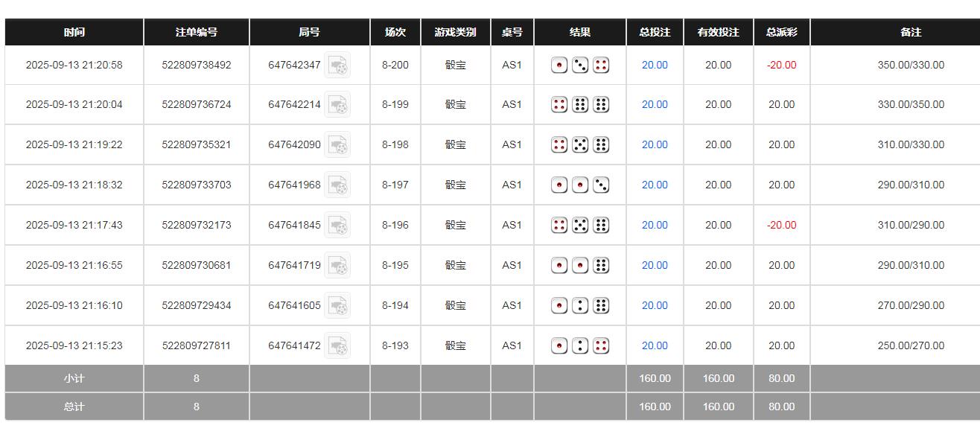Viewport: 980px width, 440px height.
Task: Open video replay for round 647641845
Action: (337, 226)
